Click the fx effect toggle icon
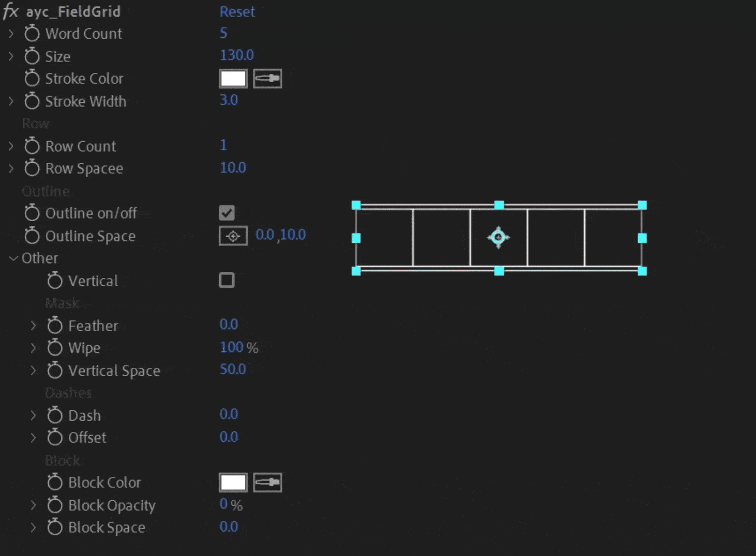756x556 pixels. pyautogui.click(x=10, y=11)
